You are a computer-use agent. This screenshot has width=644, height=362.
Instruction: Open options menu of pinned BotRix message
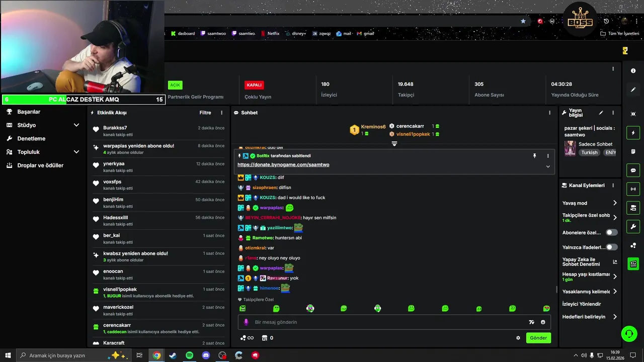click(x=548, y=156)
